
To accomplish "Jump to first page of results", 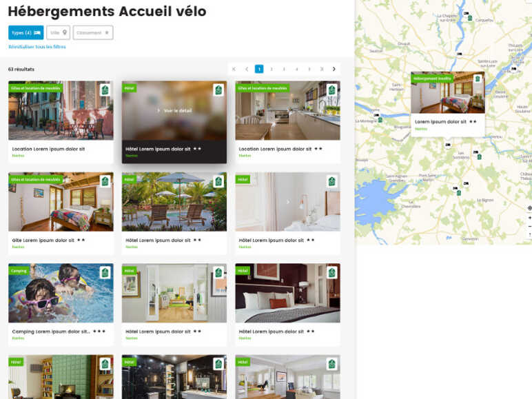I will pos(234,69).
